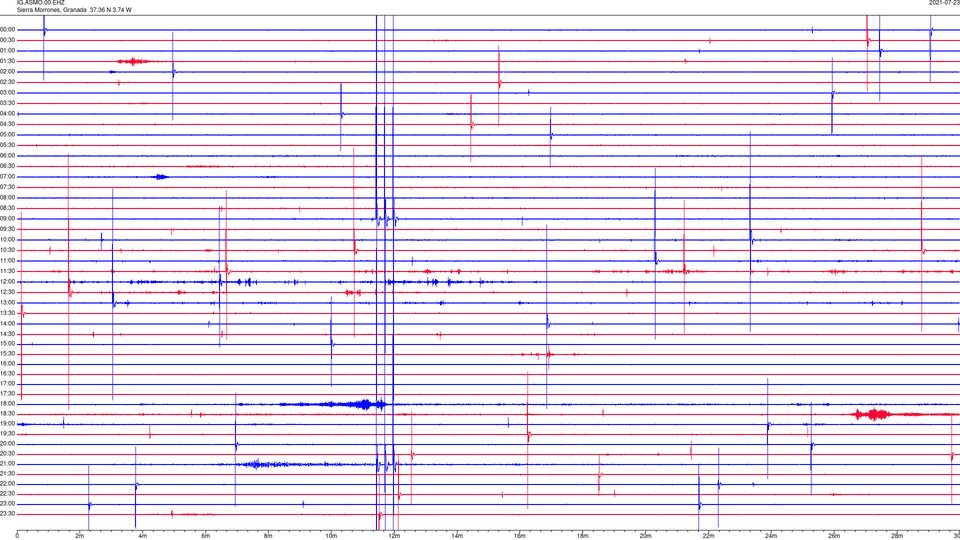Select the 11:30 trace time label
Image resolution: width=960 pixels, height=540 pixels.
tap(8, 271)
